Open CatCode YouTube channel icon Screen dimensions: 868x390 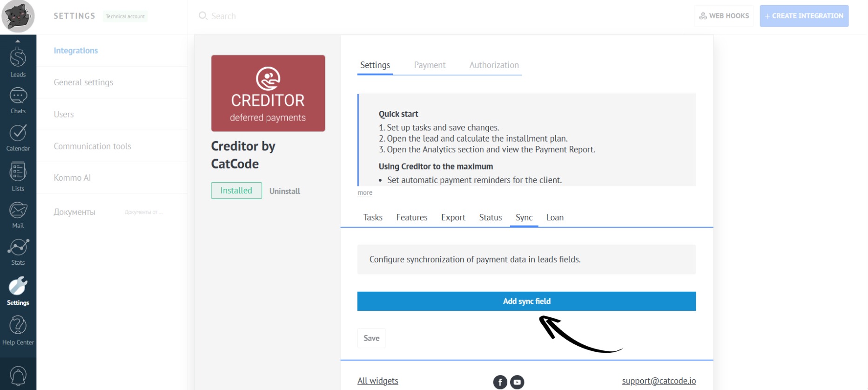tap(517, 382)
